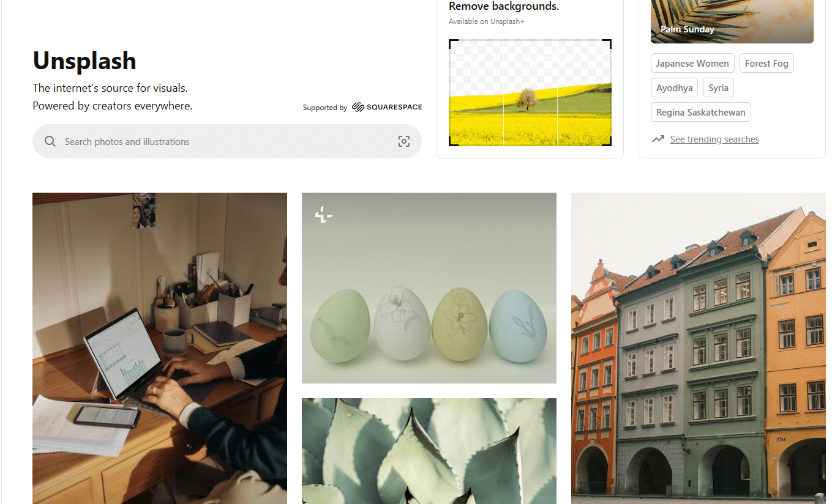Open the photo of person typing on laptop

point(159,348)
